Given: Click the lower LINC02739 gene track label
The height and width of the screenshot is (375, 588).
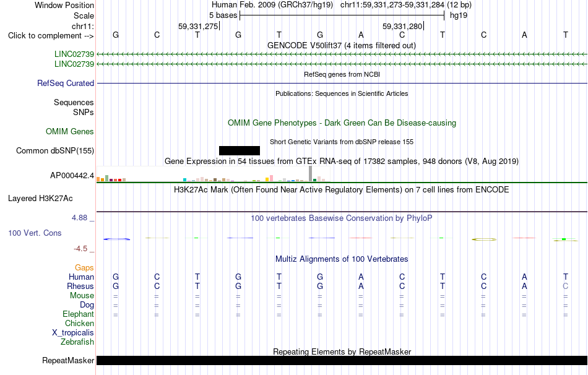Looking at the screenshot, I should [74, 64].
